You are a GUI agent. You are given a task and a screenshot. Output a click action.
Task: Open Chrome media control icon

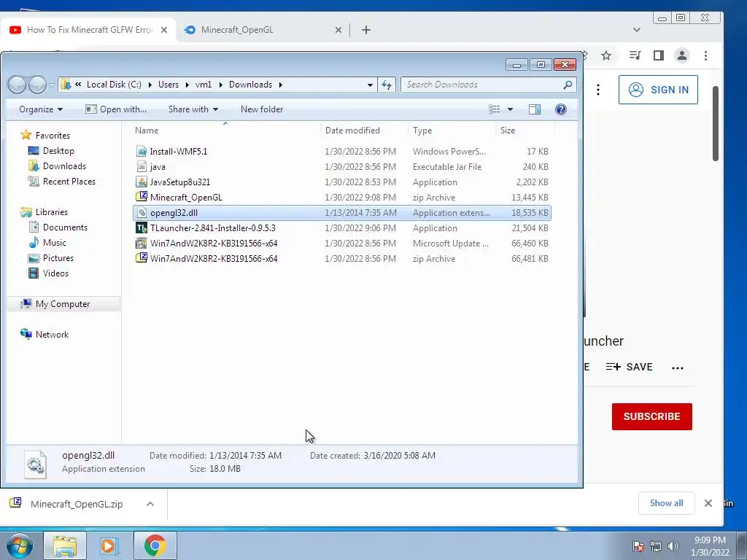click(x=635, y=55)
